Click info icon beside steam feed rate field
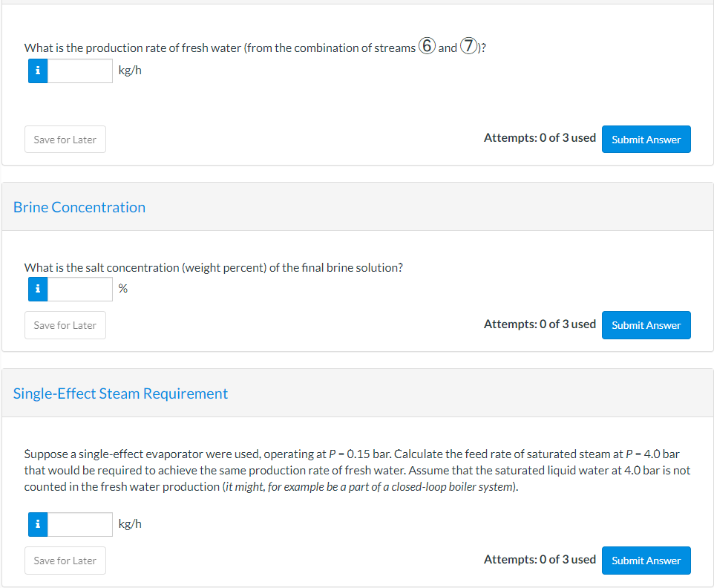Screen dimensions: 714x588 click(x=38, y=524)
